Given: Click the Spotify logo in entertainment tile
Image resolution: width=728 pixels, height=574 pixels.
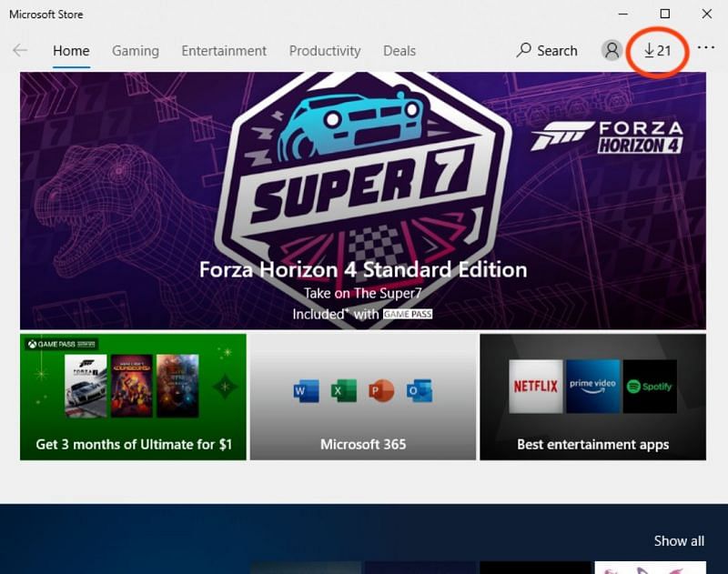Looking at the screenshot, I should (650, 386).
